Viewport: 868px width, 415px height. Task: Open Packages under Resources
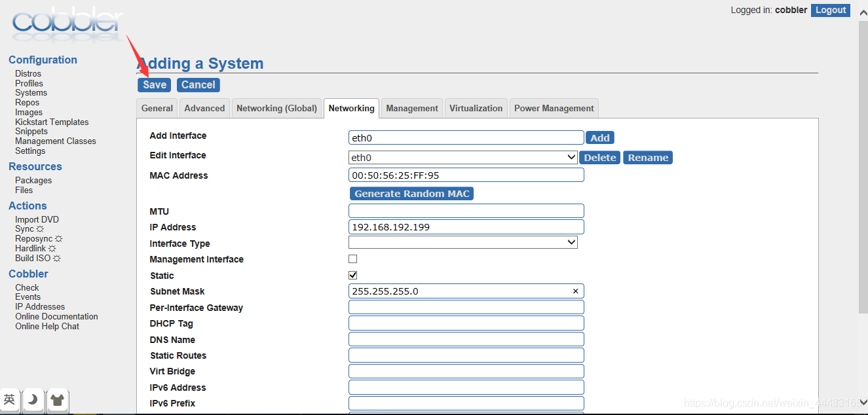pos(33,181)
